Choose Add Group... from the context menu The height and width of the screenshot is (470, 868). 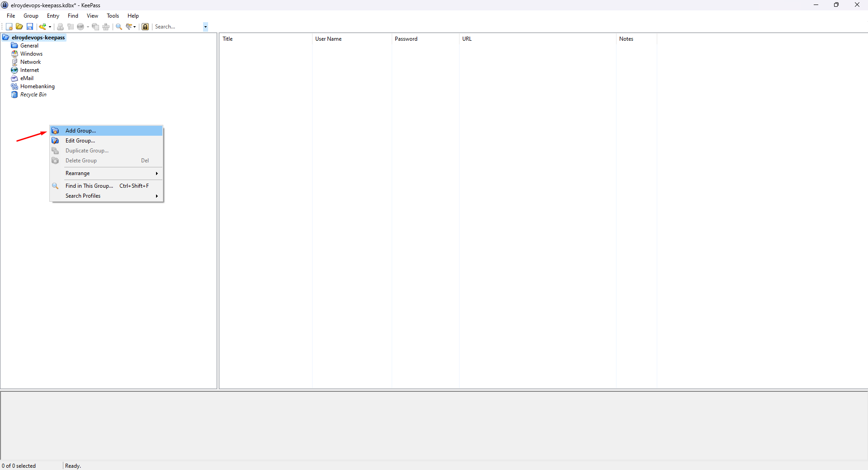coord(106,131)
